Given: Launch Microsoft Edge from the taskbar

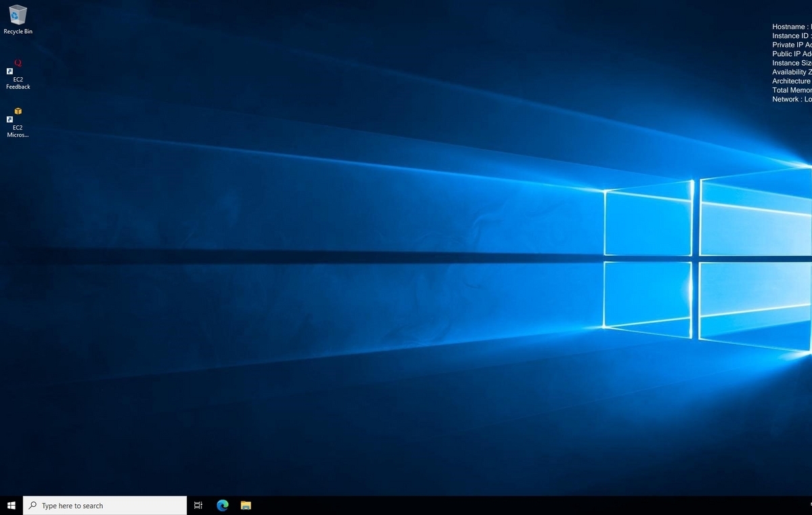Looking at the screenshot, I should (223, 506).
